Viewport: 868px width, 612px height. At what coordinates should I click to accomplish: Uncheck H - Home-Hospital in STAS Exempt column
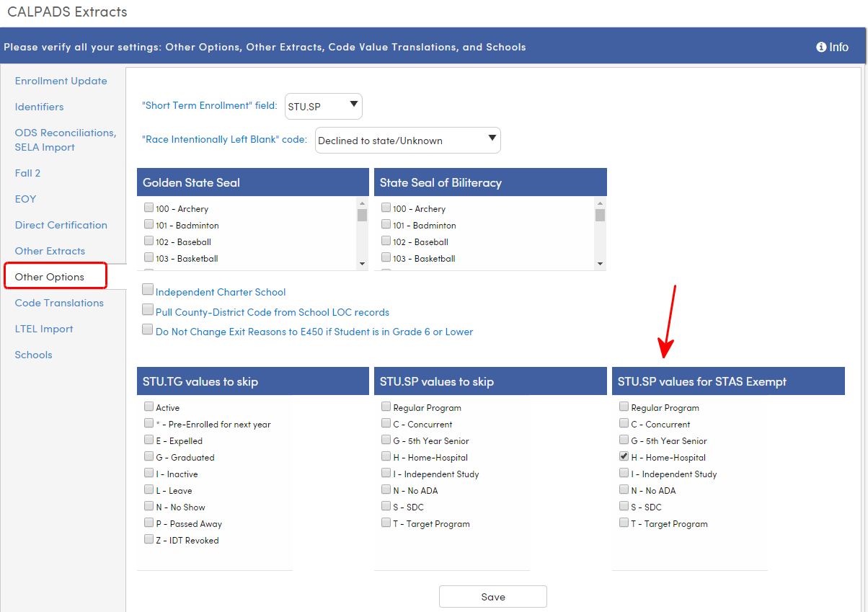(x=623, y=456)
